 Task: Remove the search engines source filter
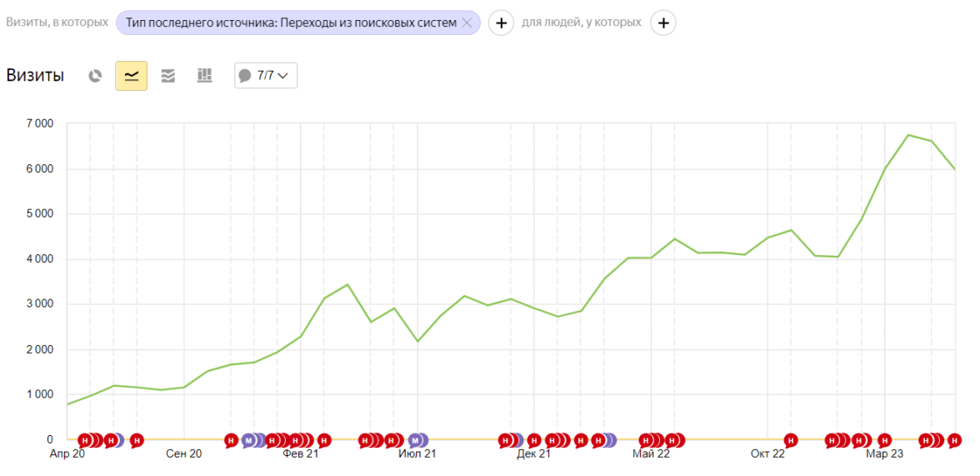pyautogui.click(x=467, y=23)
